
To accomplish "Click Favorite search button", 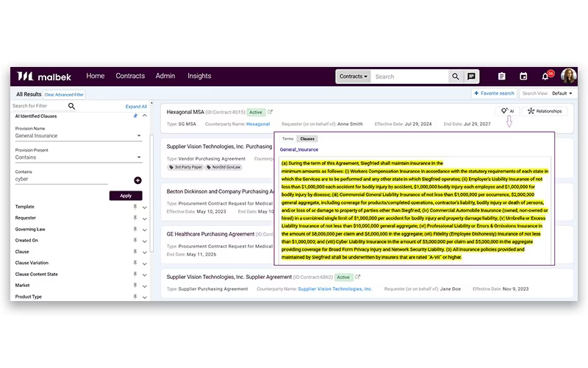I will click(x=494, y=93).
